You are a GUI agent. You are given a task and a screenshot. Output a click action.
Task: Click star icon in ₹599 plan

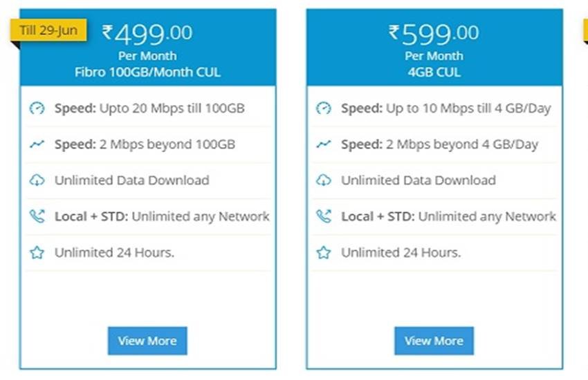tap(323, 252)
